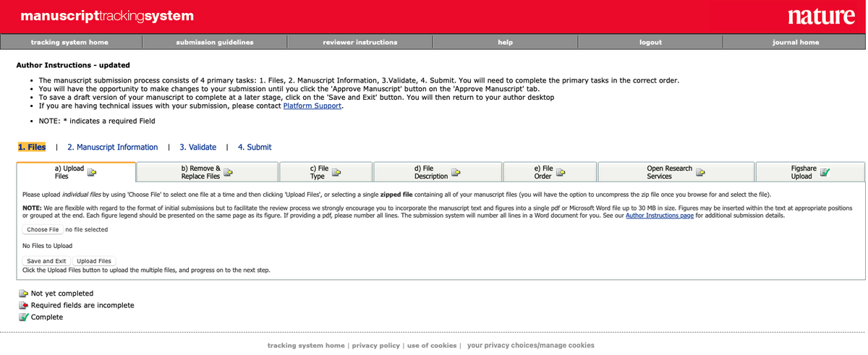Go to step '3. Validate'
Screen dimensions: 868x355
[x=198, y=147]
